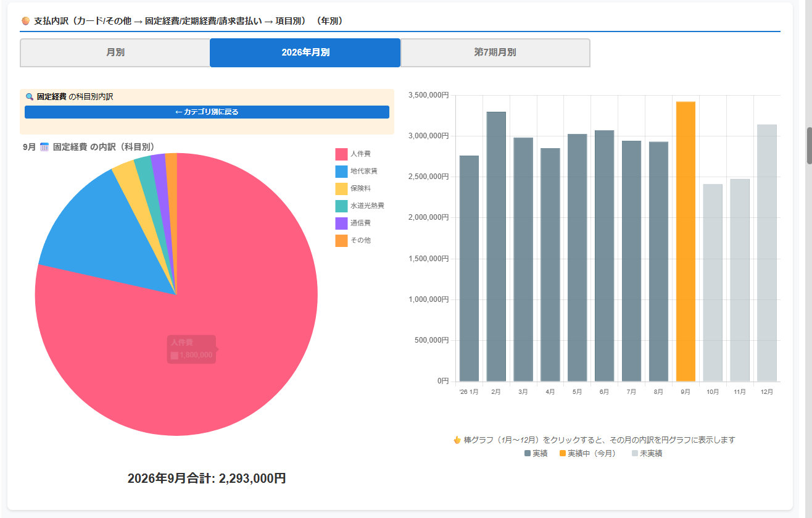
Task: Open the 第7期月別 tab
Action: click(x=495, y=52)
